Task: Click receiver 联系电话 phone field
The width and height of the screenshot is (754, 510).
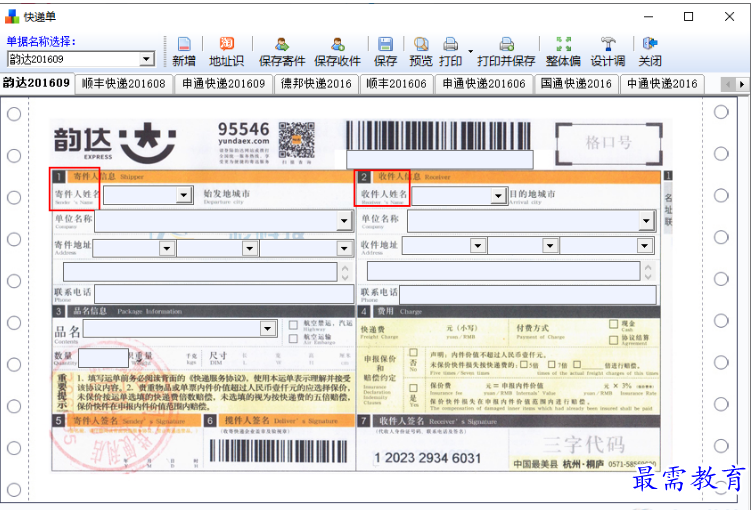Action: click(528, 295)
